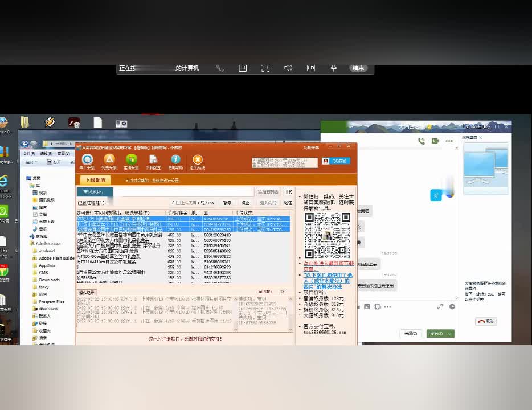Click the screenshot icon in remote bar
The height and width of the screenshot is (410, 532).
(x=265, y=68)
